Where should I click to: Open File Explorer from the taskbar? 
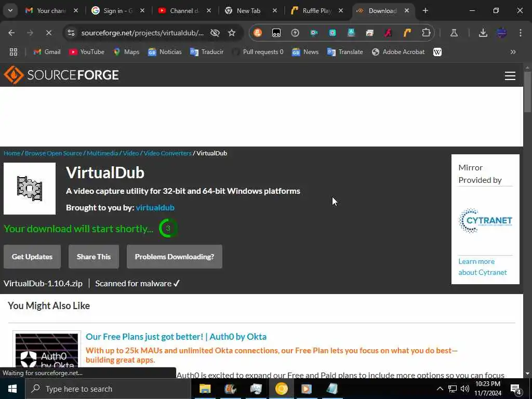[x=205, y=389]
